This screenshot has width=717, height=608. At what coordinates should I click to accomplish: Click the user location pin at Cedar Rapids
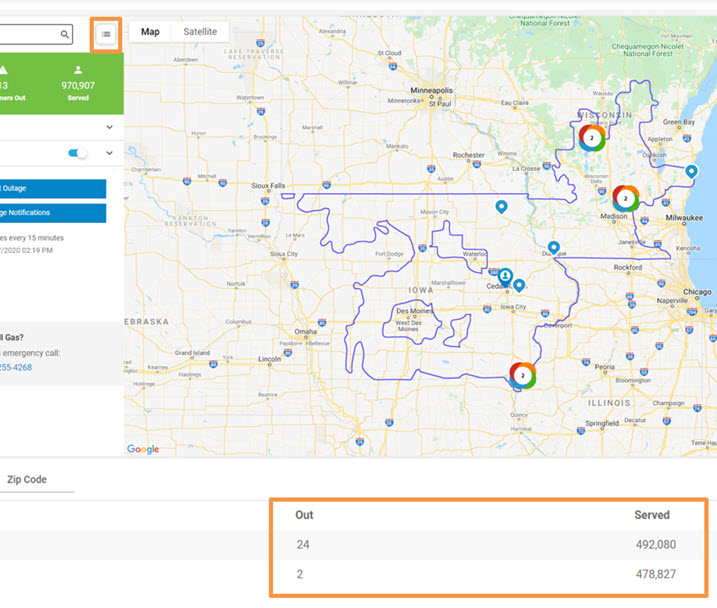coord(505,276)
